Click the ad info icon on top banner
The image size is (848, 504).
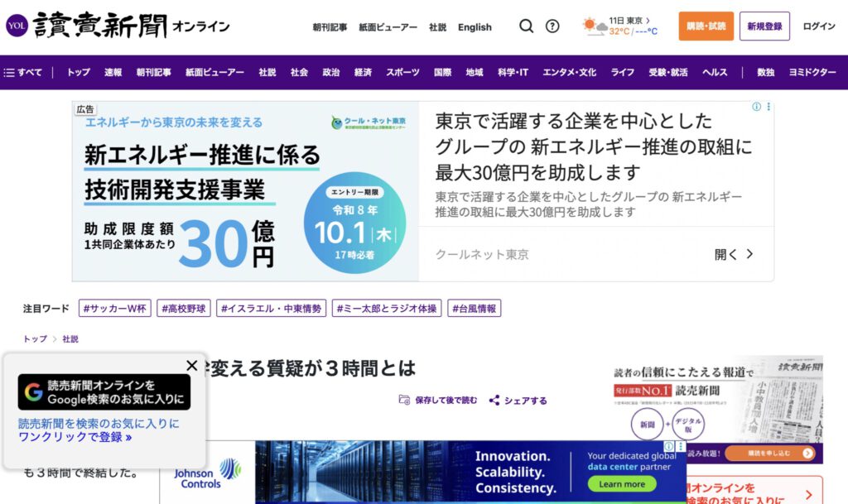pyautogui.click(x=757, y=107)
